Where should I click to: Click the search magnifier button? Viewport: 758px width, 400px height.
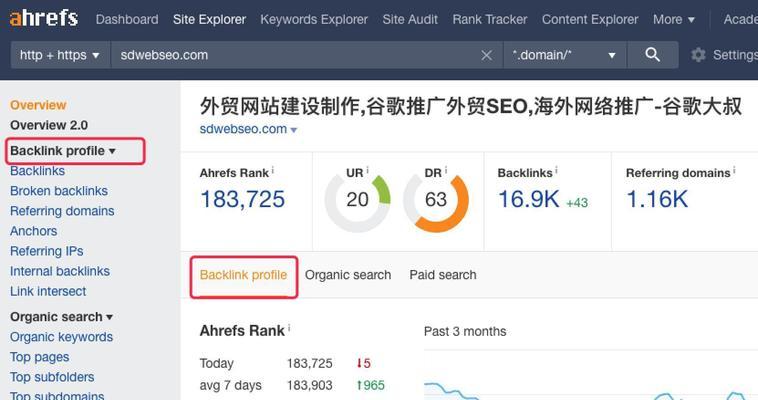click(x=653, y=55)
